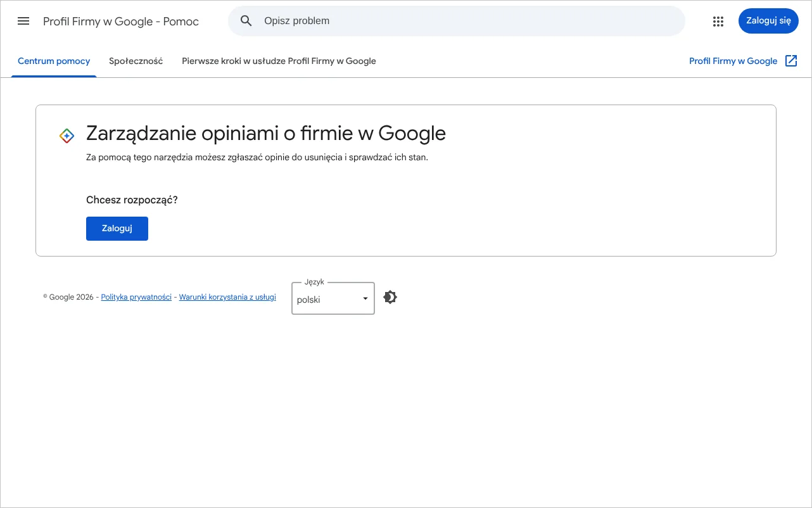The height and width of the screenshot is (508, 812).
Task: Open the Język language dropdown
Action: click(333, 298)
